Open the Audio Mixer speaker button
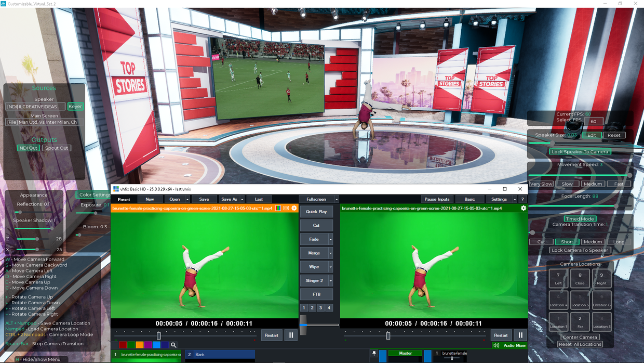The image size is (644, 363). pos(496,345)
